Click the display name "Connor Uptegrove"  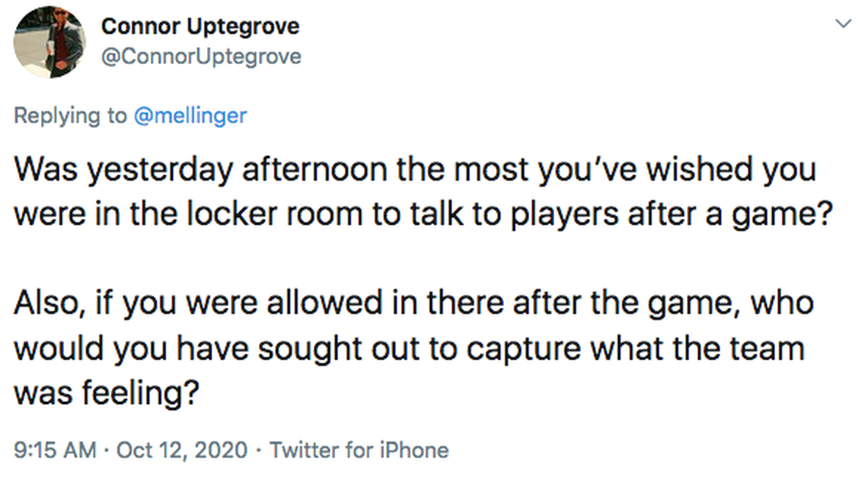click(x=200, y=27)
